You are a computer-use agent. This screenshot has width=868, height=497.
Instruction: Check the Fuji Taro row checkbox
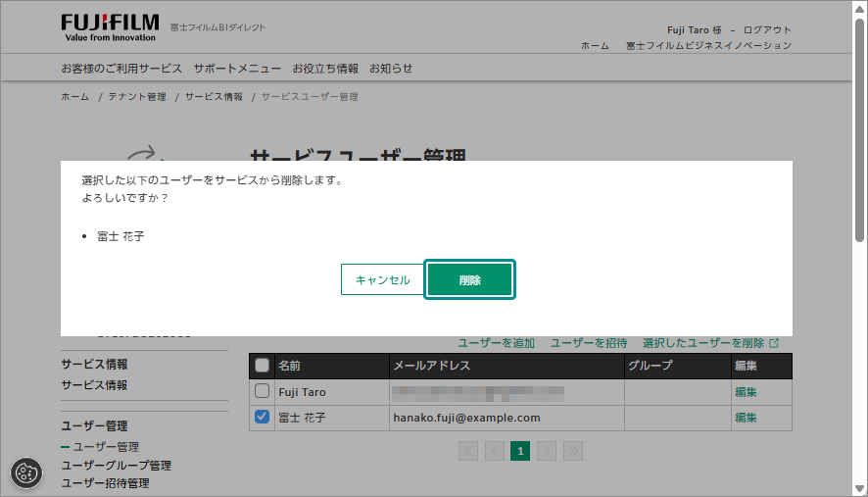pyautogui.click(x=262, y=391)
